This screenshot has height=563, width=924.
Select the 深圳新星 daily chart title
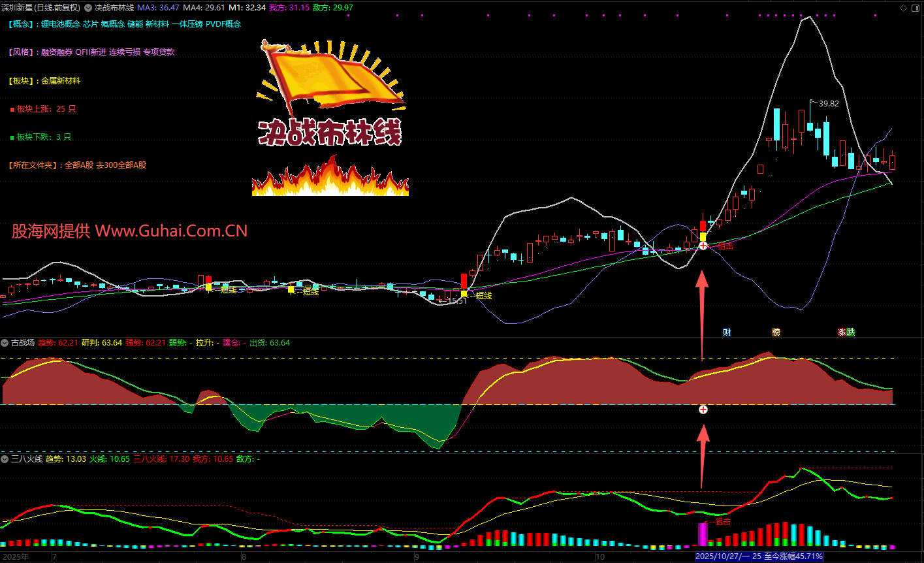tap(40, 8)
